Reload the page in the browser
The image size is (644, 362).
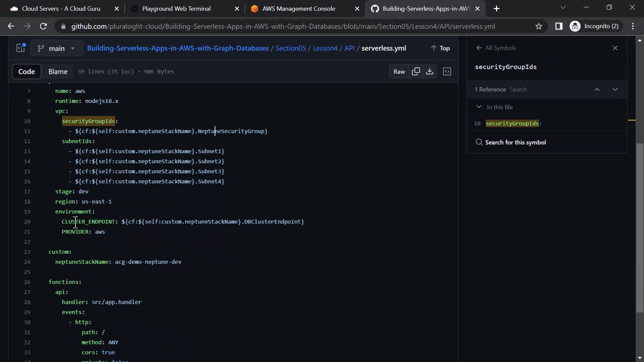[43, 26]
